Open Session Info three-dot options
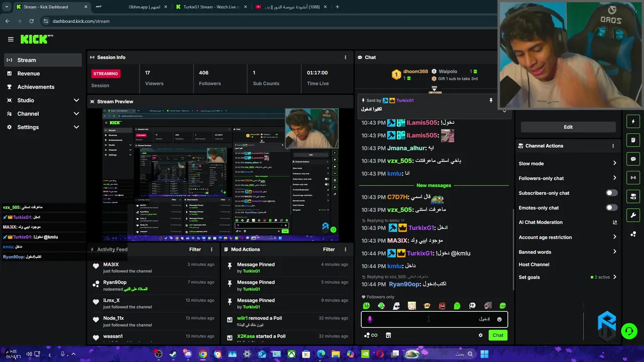 (345, 57)
